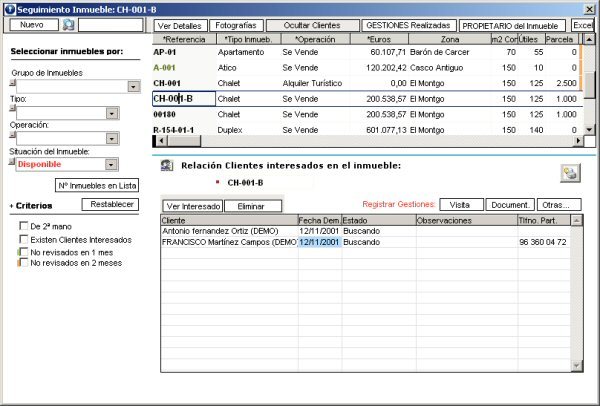
Task: Click Nº Inmuebles en Lista button
Action: point(97,186)
